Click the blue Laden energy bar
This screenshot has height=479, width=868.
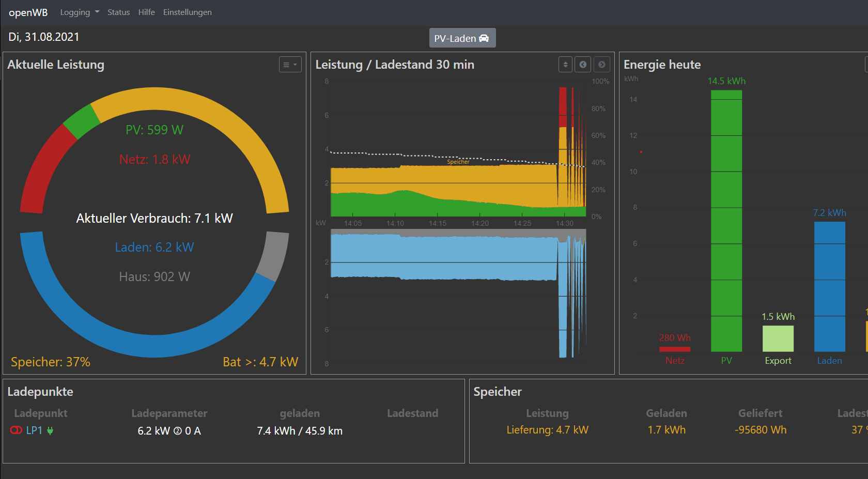[x=829, y=287]
